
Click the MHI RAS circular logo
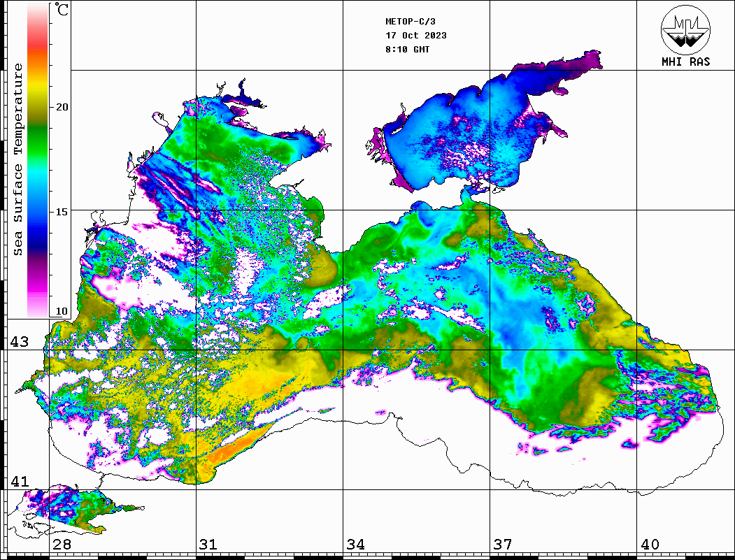click(685, 29)
